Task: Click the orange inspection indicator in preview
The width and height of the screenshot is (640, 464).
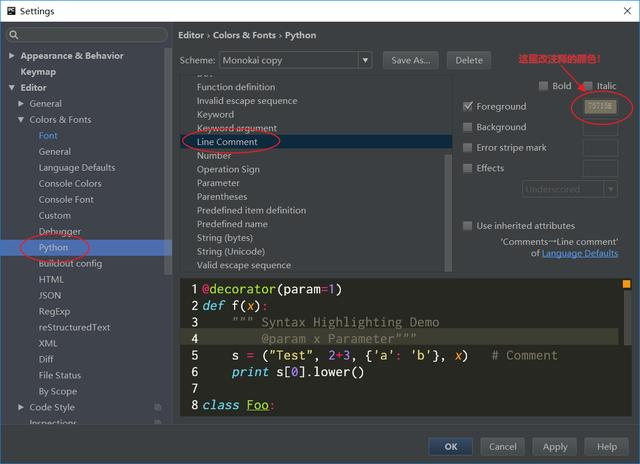Action: [626, 284]
